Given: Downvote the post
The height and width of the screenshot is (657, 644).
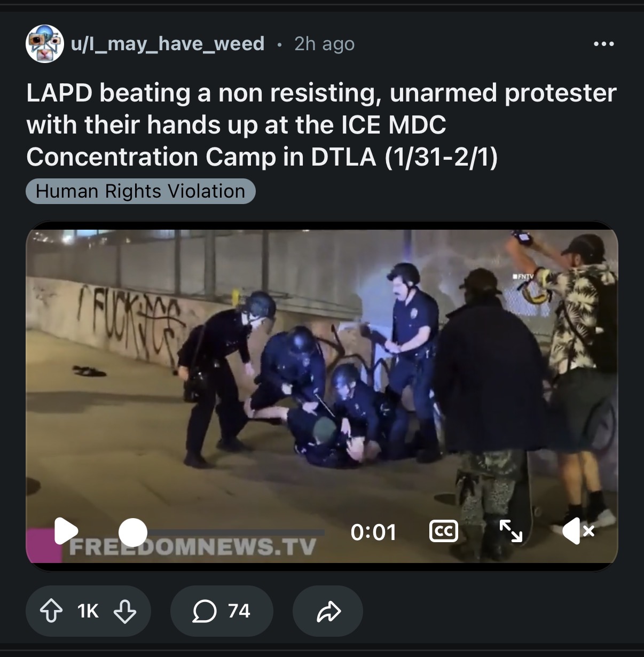Looking at the screenshot, I should 125,611.
